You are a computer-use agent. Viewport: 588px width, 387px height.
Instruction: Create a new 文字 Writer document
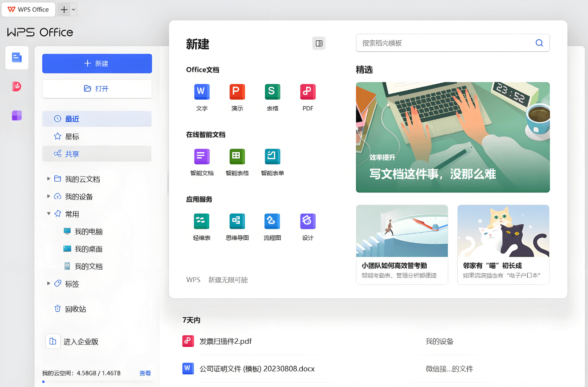click(x=202, y=97)
